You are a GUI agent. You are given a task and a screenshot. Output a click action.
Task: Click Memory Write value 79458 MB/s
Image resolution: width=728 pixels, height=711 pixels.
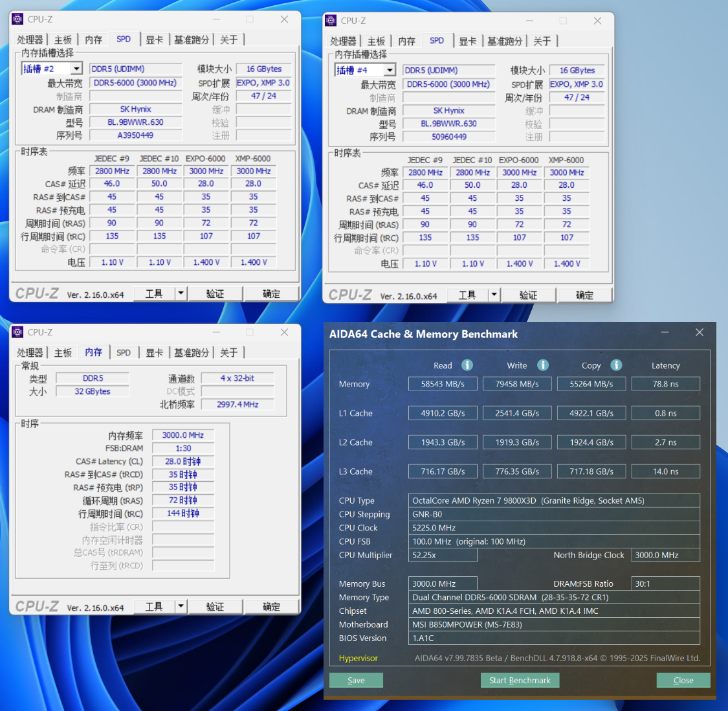(x=517, y=384)
